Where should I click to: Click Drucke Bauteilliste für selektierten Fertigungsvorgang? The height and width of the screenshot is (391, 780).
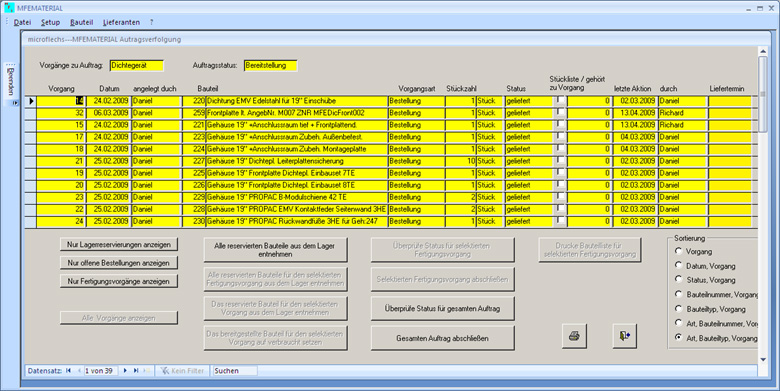pos(589,250)
